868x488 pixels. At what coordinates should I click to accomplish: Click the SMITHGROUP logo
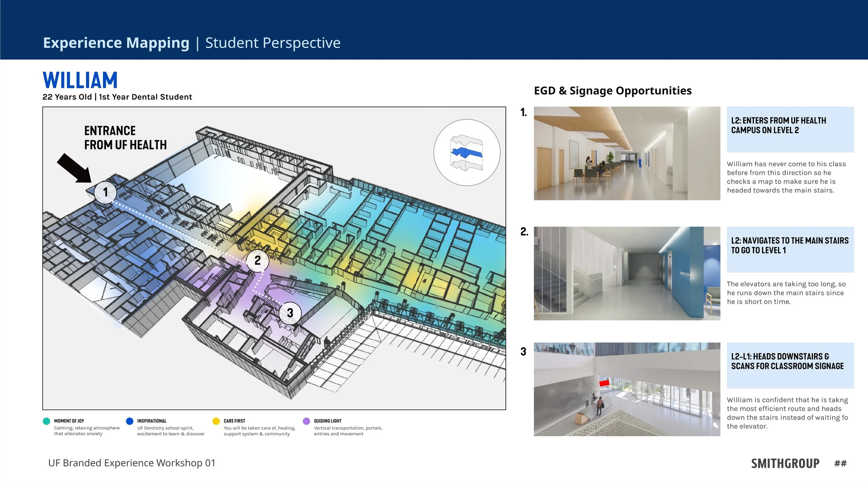pos(785,463)
